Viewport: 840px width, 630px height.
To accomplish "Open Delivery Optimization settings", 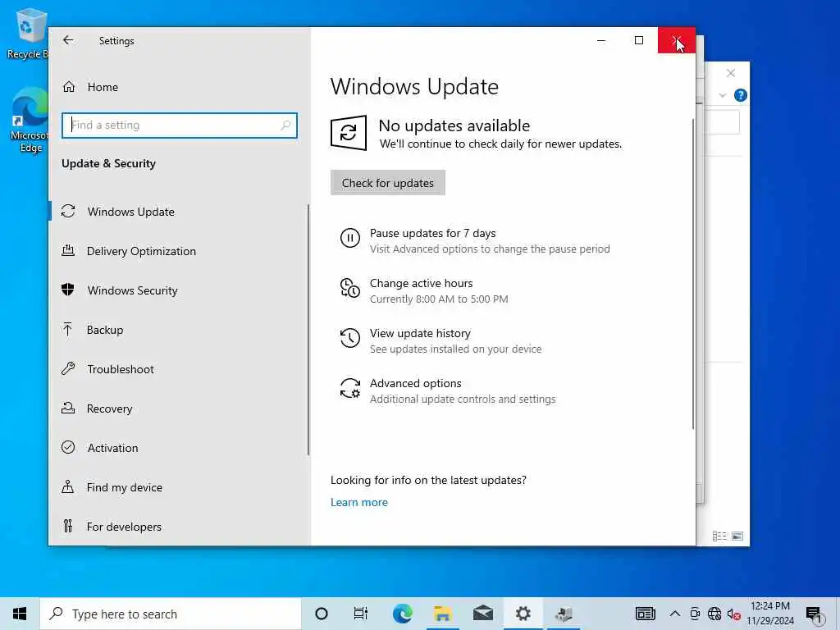I will click(141, 251).
